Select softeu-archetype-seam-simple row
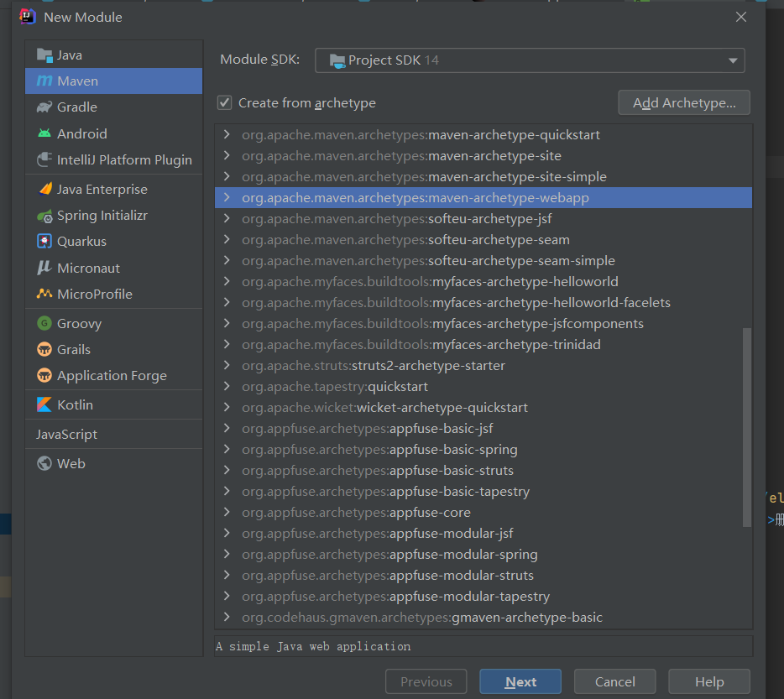 pyautogui.click(x=483, y=260)
